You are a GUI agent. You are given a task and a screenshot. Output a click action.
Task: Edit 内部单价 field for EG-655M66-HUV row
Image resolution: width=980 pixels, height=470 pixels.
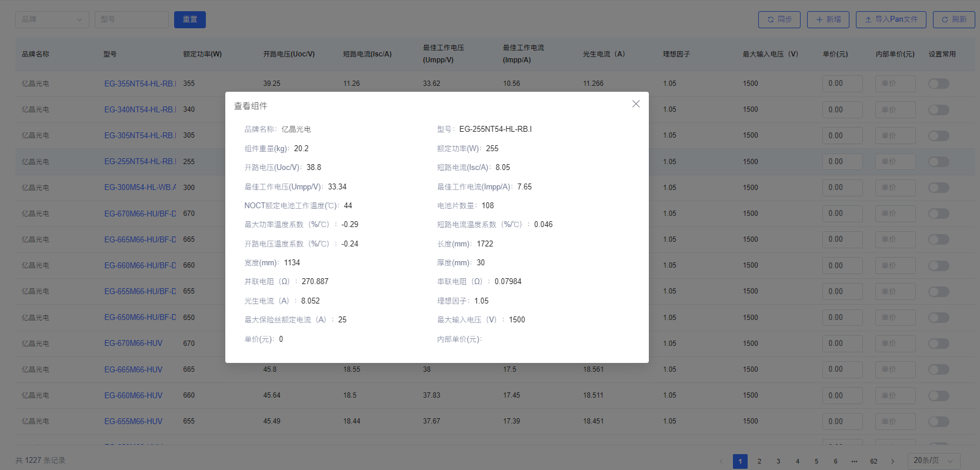coord(895,421)
